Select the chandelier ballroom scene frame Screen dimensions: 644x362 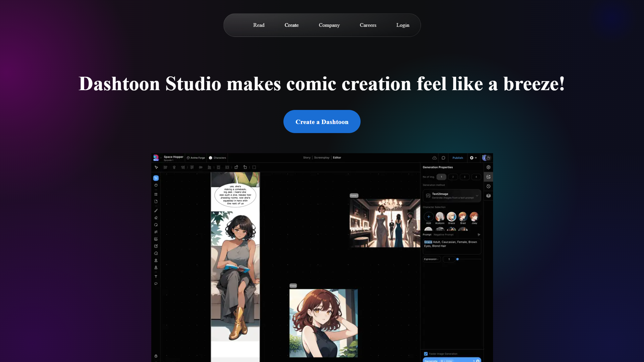coord(385,223)
